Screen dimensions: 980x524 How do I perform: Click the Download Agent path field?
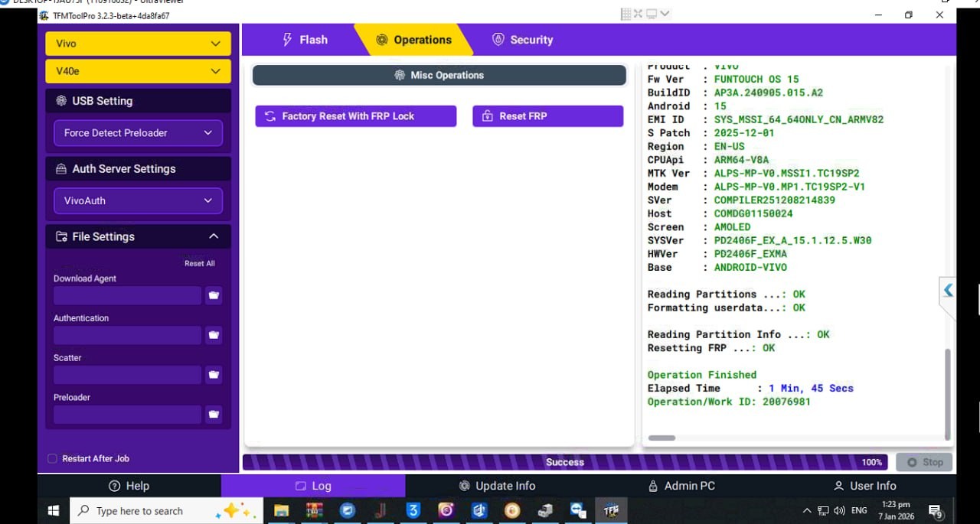pos(127,295)
